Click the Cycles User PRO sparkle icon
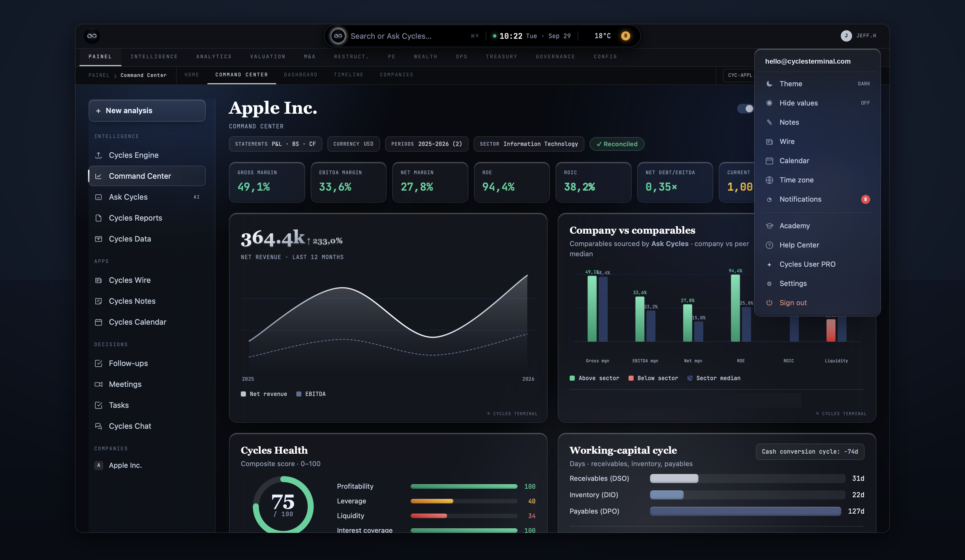The width and height of the screenshot is (965, 560). click(769, 264)
